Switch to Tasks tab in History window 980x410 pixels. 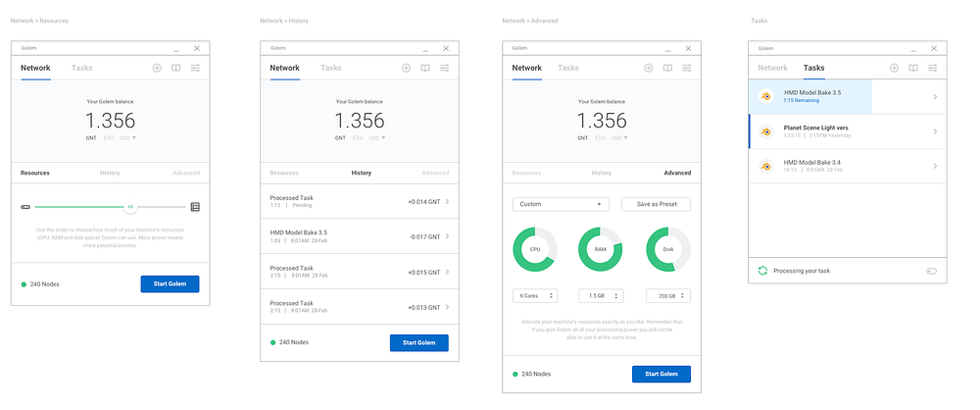click(x=331, y=68)
